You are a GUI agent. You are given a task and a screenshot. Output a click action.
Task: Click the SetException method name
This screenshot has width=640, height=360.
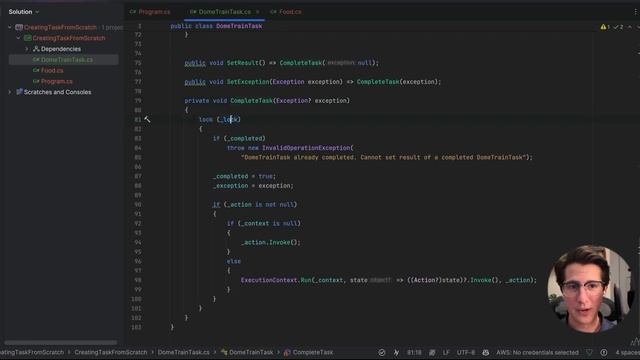248,82
